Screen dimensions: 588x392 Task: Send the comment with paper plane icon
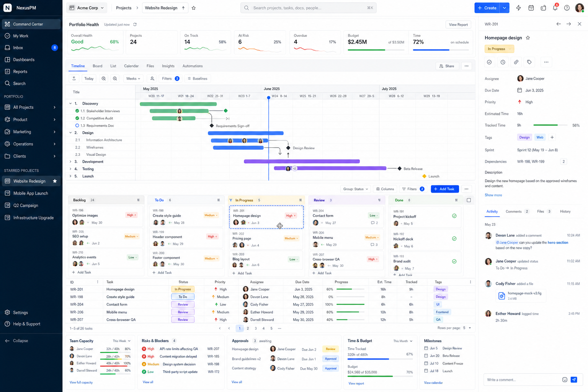(x=574, y=380)
